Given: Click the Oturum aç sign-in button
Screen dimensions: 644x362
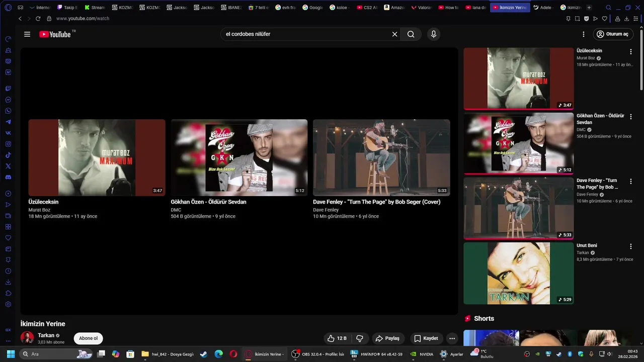Looking at the screenshot, I should 613,34.
